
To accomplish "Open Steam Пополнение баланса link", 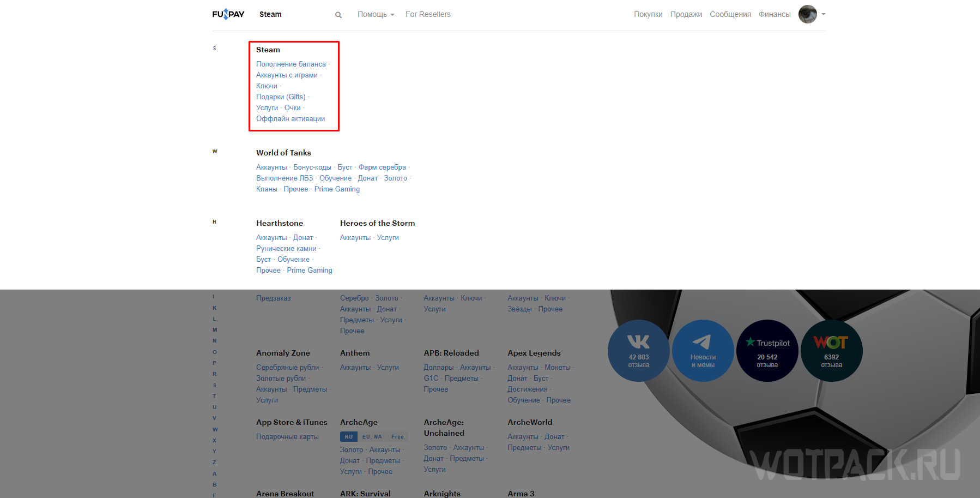I will coord(291,64).
